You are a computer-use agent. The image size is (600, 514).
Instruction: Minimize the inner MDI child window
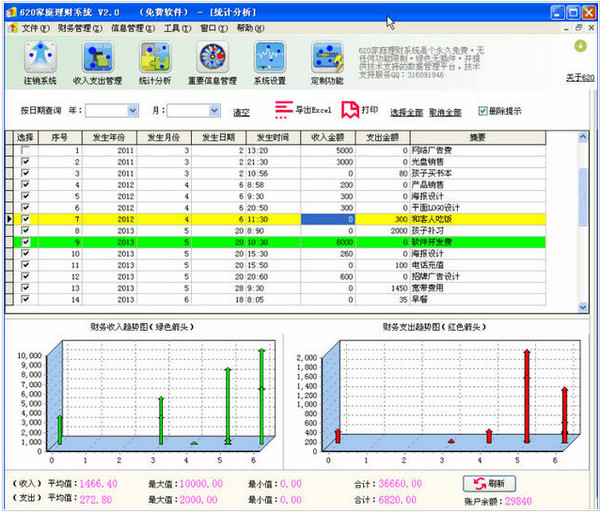(566, 28)
